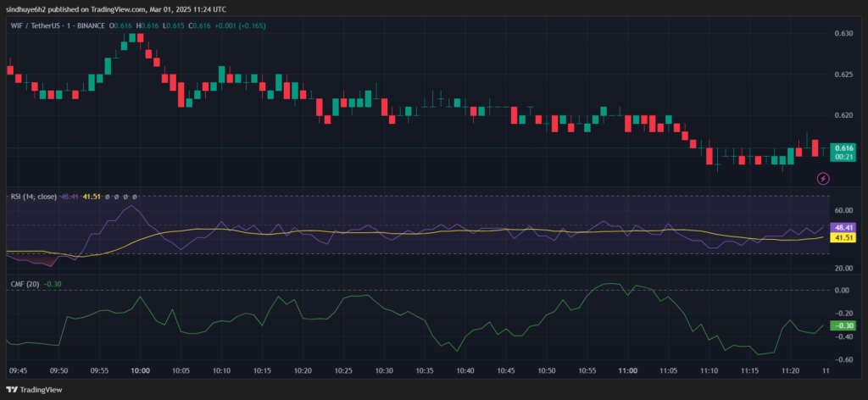Click the 10:00 label on the time axis
The height and width of the screenshot is (400, 868).
(x=141, y=370)
